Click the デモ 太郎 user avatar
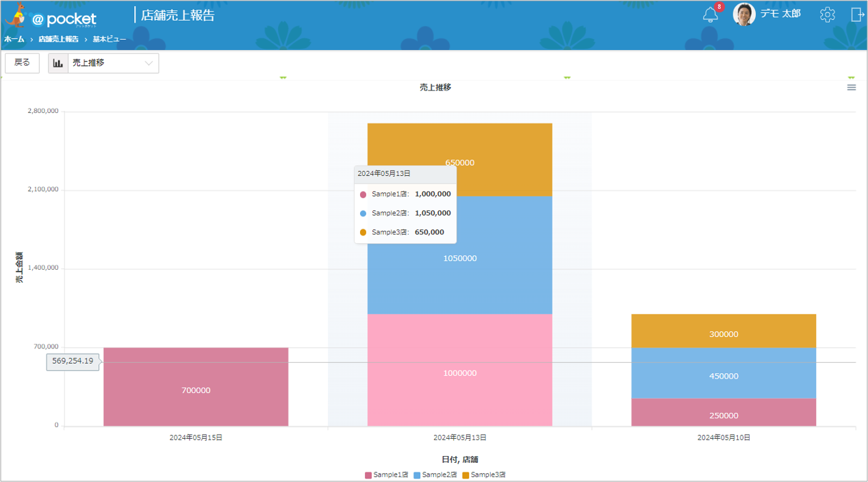Screen dimensions: 868x482 coord(744,14)
